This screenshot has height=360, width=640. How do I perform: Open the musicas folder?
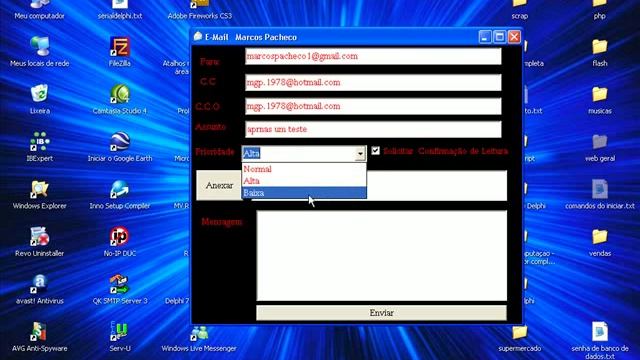pos(600,100)
